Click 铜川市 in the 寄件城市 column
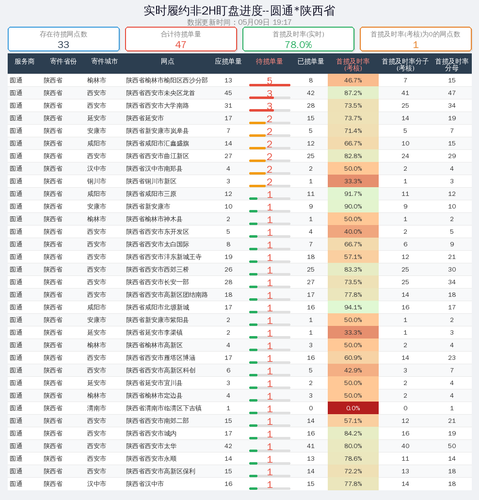This screenshot has height=500, width=479. [x=97, y=181]
